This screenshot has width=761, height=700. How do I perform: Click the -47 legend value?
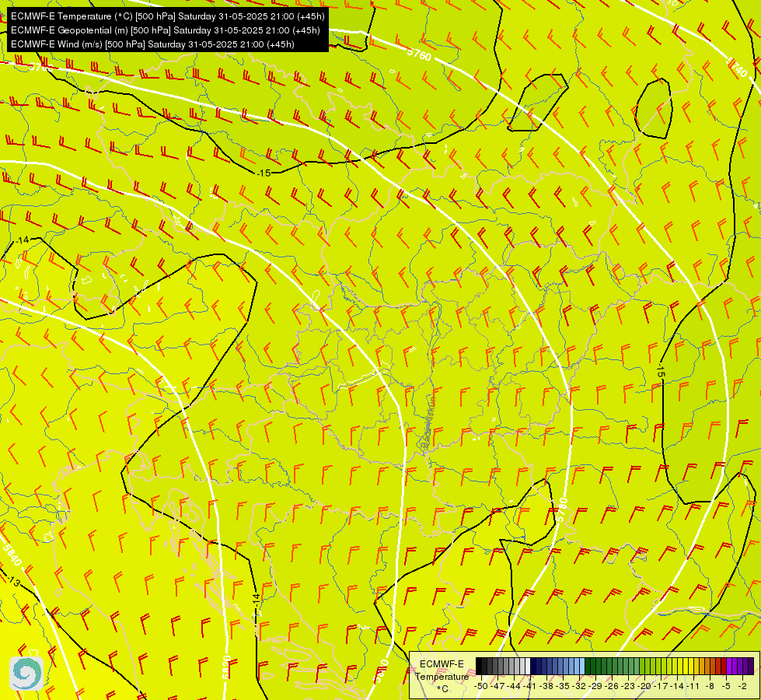point(497,686)
